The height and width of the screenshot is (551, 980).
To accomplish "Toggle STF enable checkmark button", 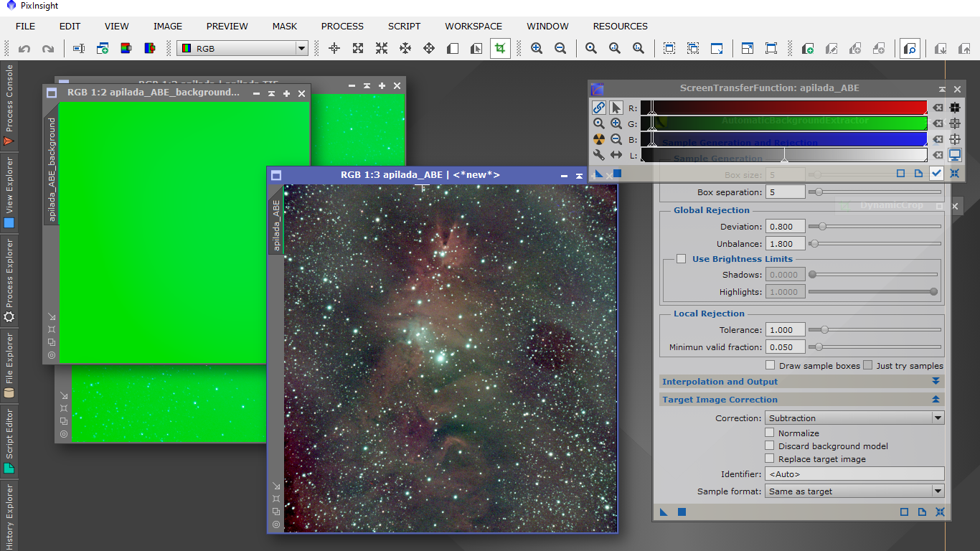I will [x=936, y=173].
